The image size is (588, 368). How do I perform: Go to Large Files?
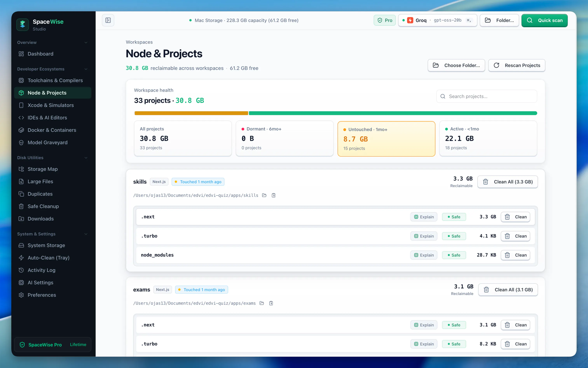point(53,181)
